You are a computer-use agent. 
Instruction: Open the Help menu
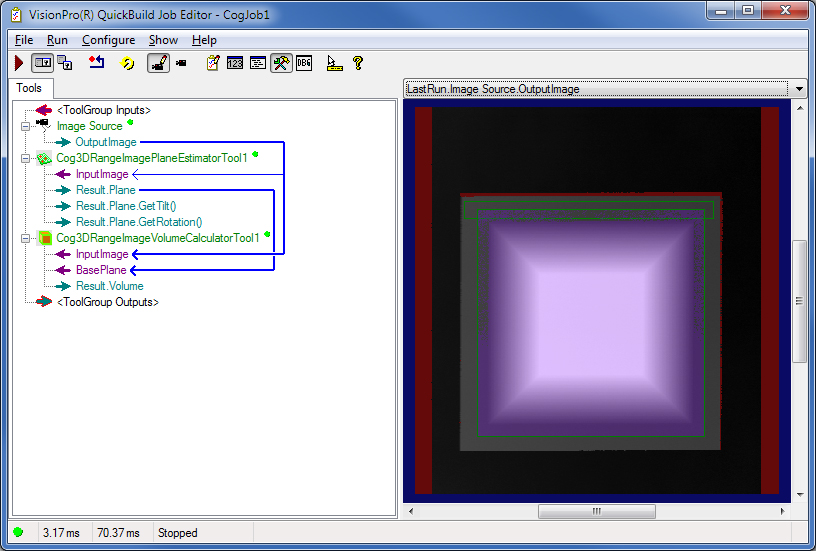(204, 40)
